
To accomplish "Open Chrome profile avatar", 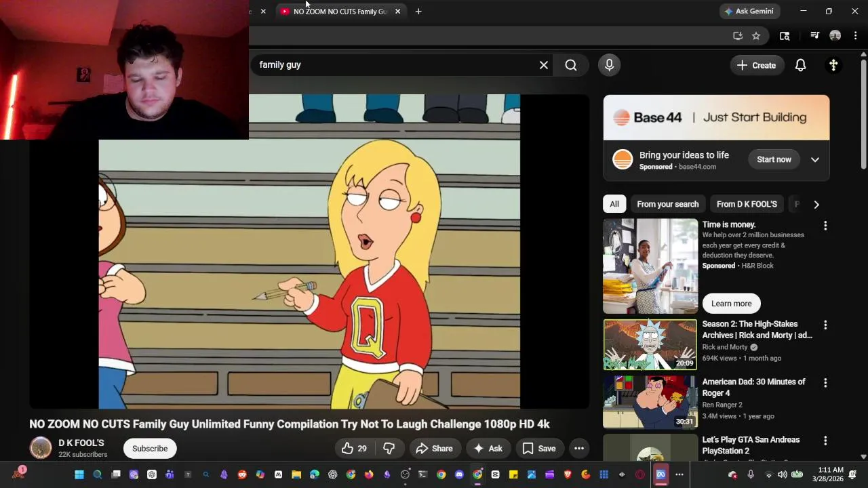I will pyautogui.click(x=835, y=36).
